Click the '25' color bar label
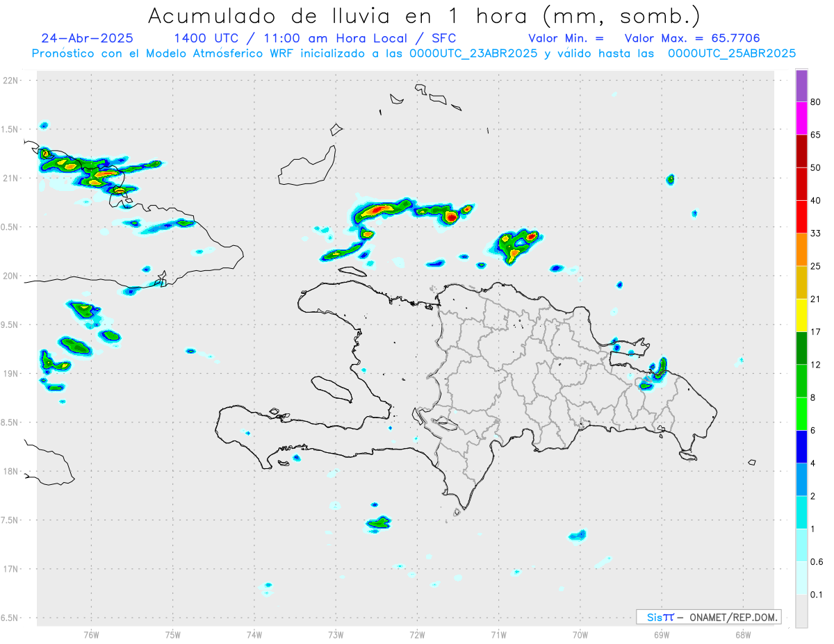 (x=815, y=266)
